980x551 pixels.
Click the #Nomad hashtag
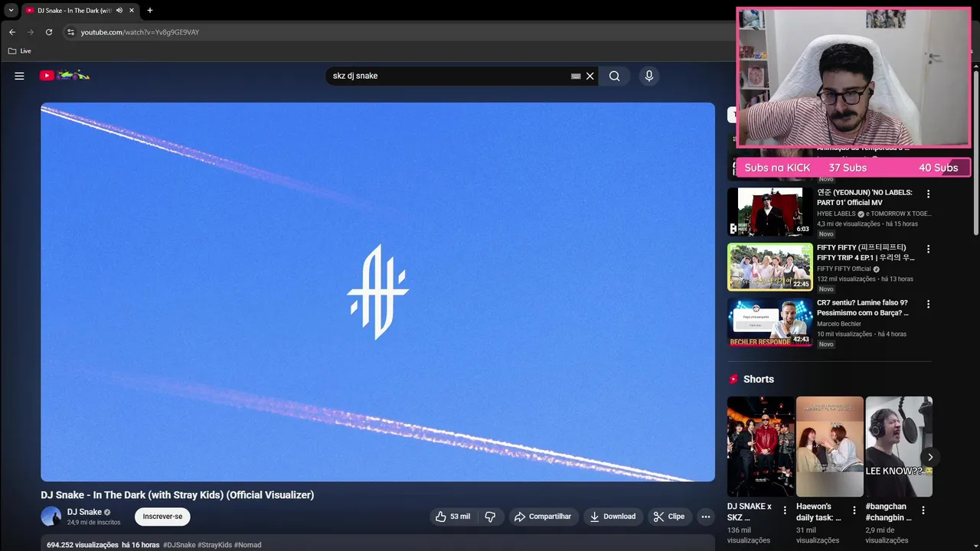248,545
